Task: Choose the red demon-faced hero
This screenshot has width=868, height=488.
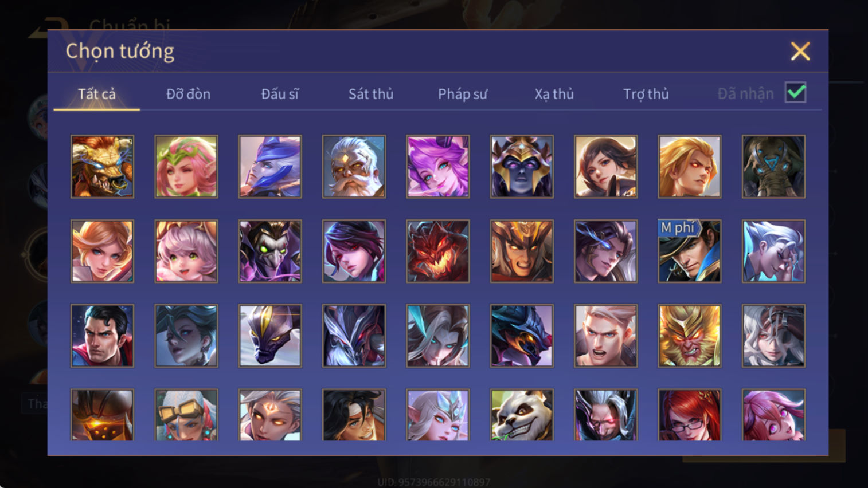Action: pyautogui.click(x=438, y=251)
